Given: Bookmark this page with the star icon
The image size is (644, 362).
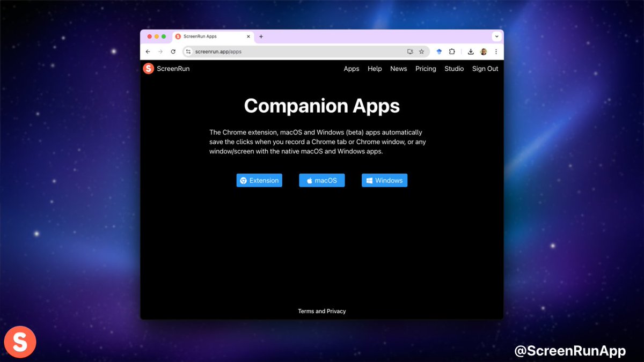Looking at the screenshot, I should click(x=422, y=51).
